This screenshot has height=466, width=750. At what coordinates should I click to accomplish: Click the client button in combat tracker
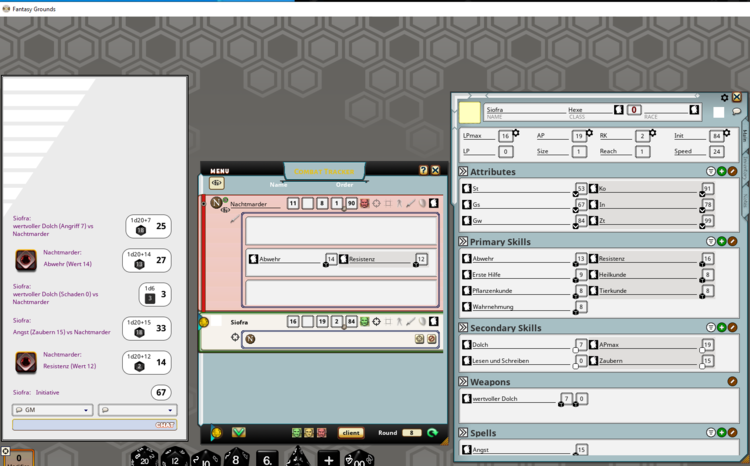pyautogui.click(x=351, y=433)
